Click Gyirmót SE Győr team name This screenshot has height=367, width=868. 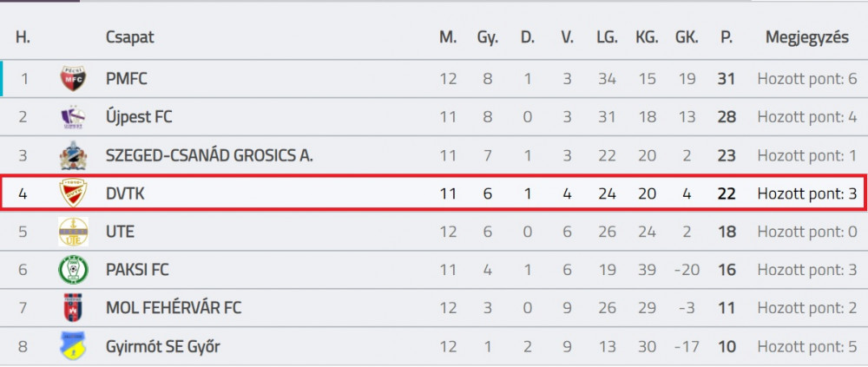(163, 346)
